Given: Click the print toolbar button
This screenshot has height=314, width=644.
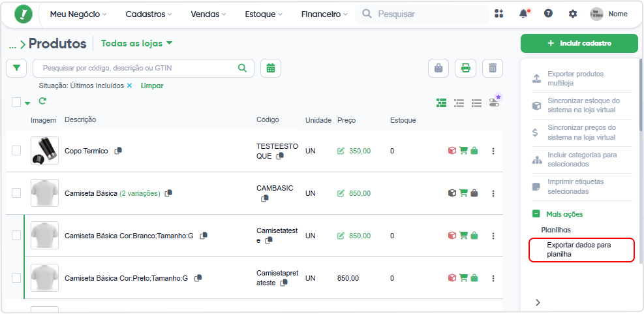Looking at the screenshot, I should pos(465,69).
